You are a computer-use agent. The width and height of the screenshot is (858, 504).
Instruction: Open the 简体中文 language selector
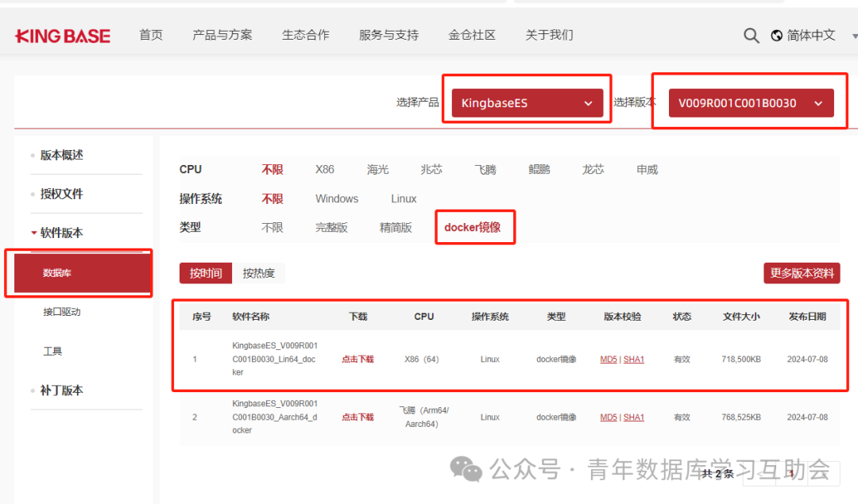click(x=811, y=36)
